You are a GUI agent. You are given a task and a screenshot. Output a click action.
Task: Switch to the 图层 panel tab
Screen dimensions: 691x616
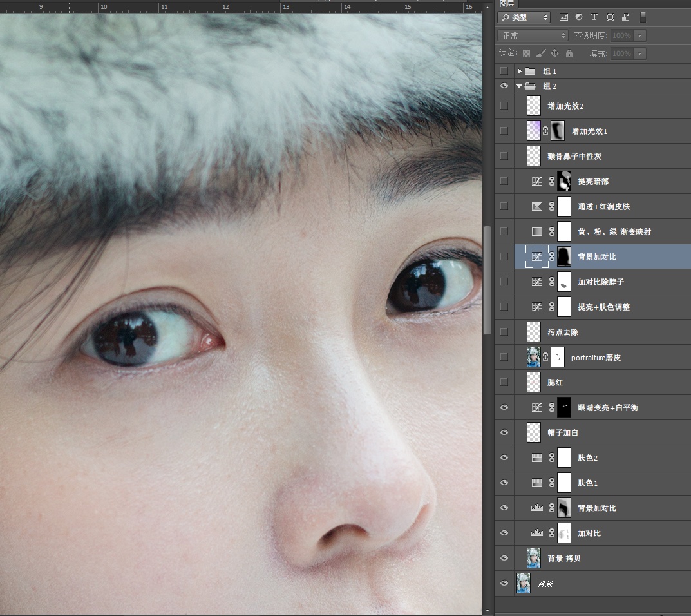[x=507, y=3]
